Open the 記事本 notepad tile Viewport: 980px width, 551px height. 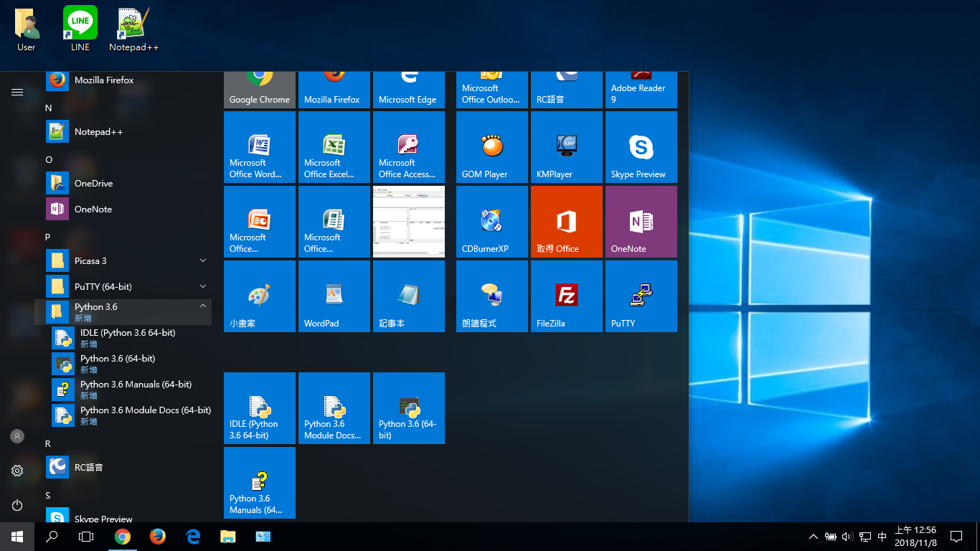tap(409, 296)
